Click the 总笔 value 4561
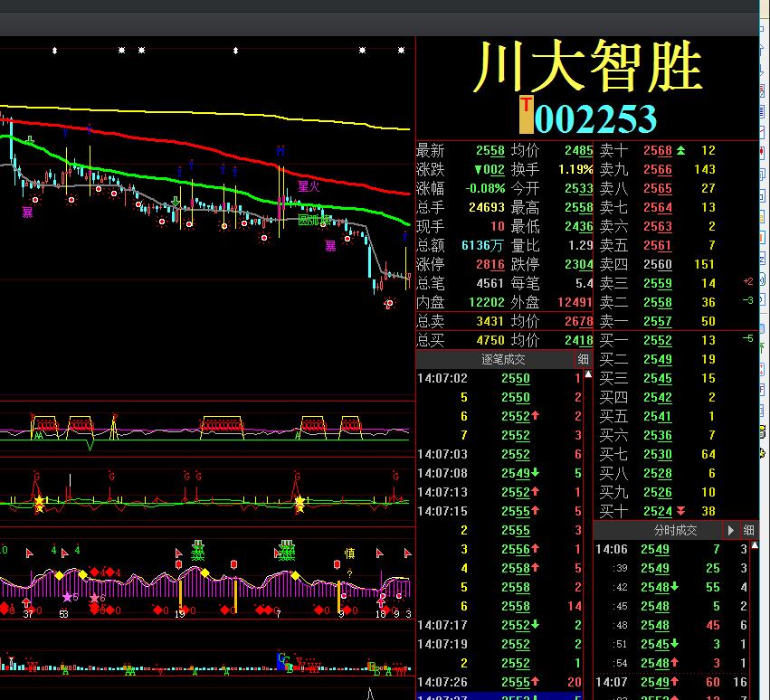 tap(490, 284)
